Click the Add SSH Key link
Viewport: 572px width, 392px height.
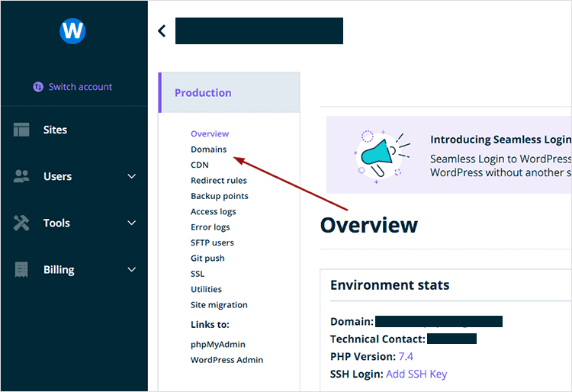point(416,374)
